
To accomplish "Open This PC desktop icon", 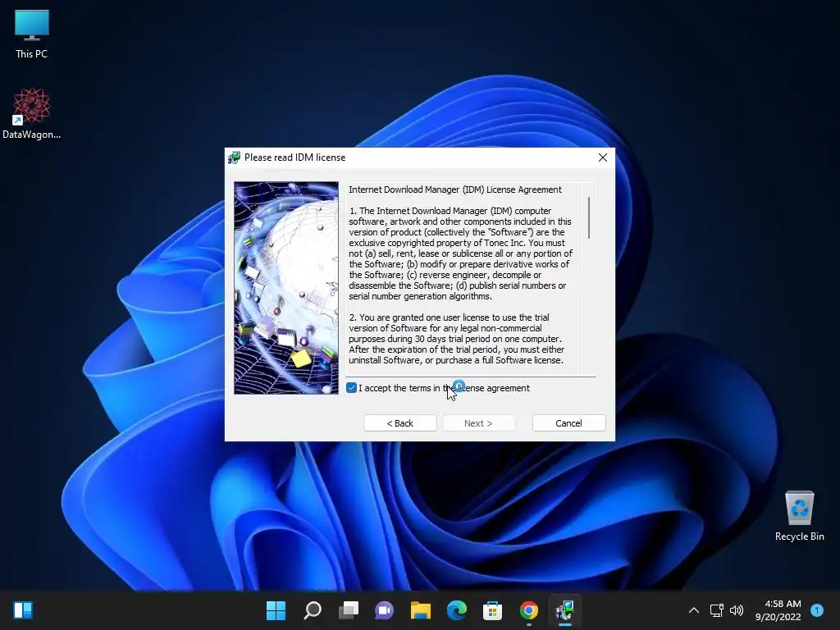I will (32, 33).
